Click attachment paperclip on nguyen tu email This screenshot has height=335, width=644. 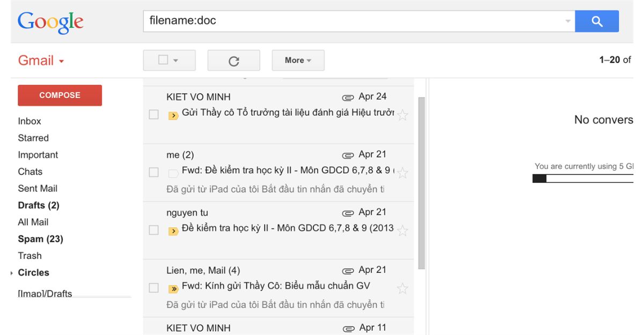pyautogui.click(x=348, y=213)
